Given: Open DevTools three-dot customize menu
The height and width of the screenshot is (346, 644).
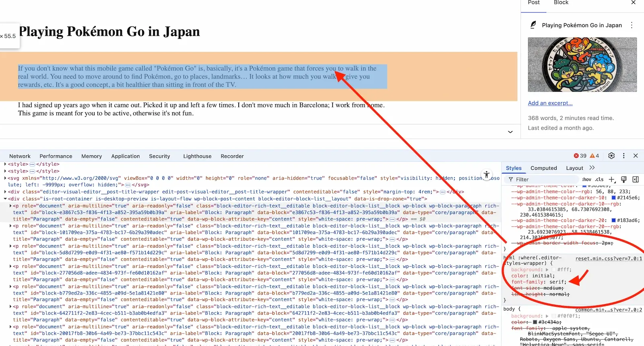Looking at the screenshot, I should [x=624, y=156].
